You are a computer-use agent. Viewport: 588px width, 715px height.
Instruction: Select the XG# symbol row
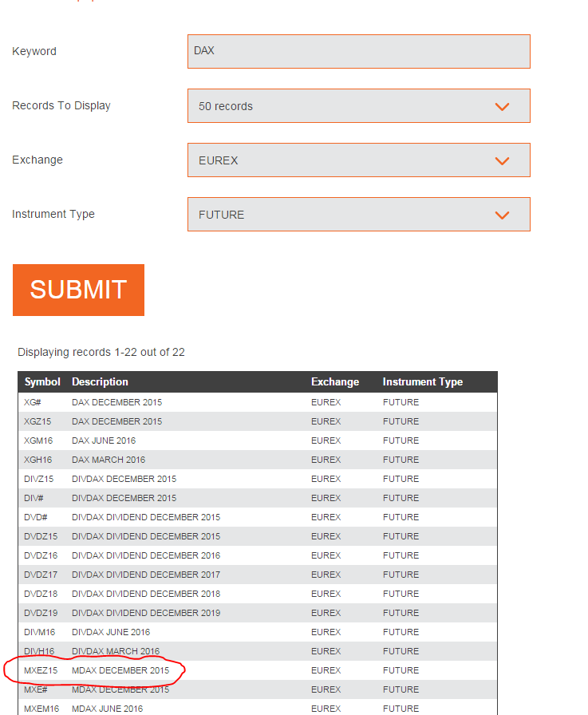point(33,402)
